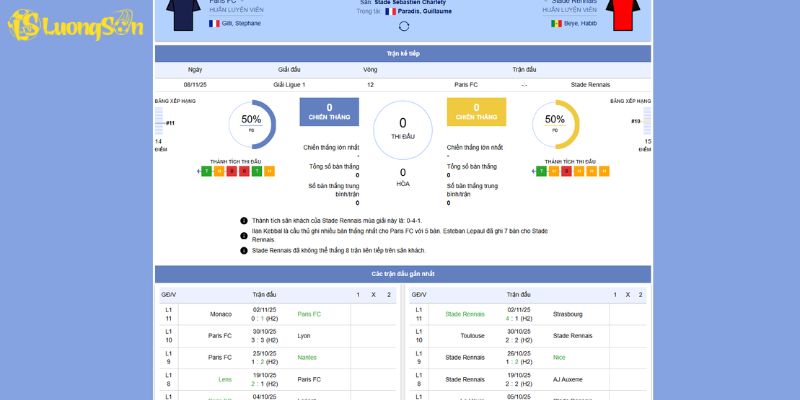Image resolution: width=800 pixels, height=400 pixels.
Task: Open Paris FC ranking bar showing #11
Action: (x=160, y=122)
